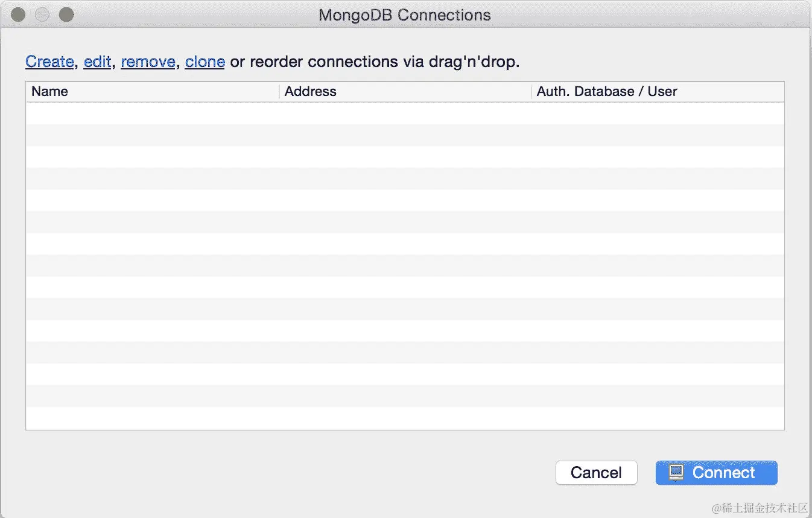Select the Auth. Database / User column header

[606, 92]
